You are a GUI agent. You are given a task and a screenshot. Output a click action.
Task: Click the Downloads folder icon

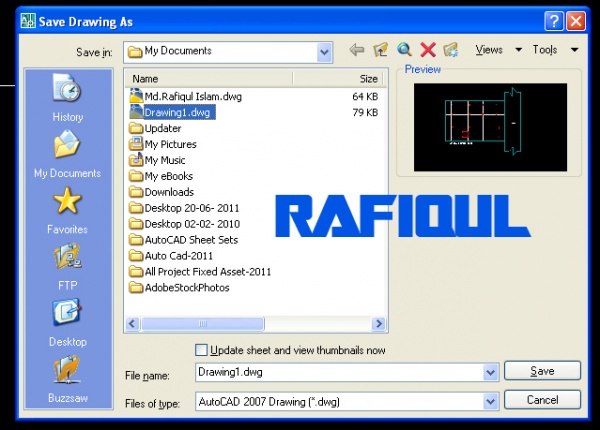pos(136,192)
